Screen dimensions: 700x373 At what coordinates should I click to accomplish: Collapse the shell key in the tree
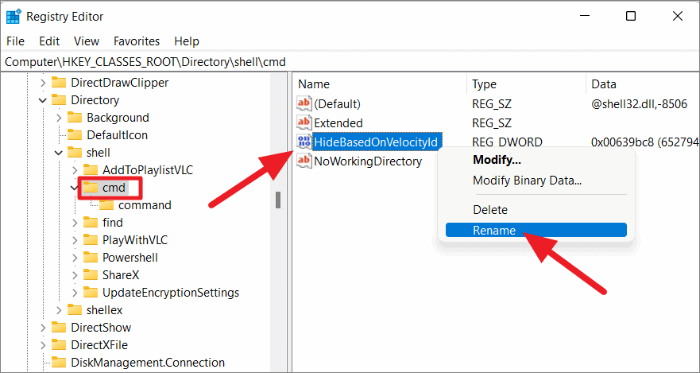click(58, 153)
